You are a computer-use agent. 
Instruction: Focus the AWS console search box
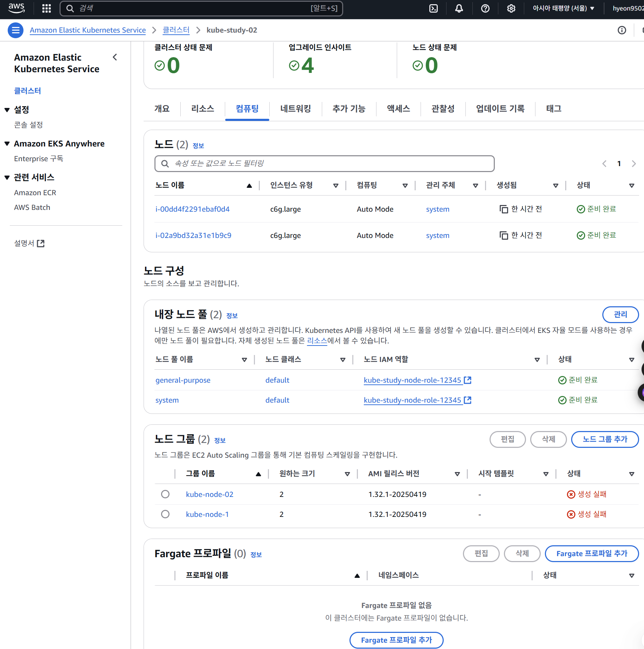pos(201,8)
